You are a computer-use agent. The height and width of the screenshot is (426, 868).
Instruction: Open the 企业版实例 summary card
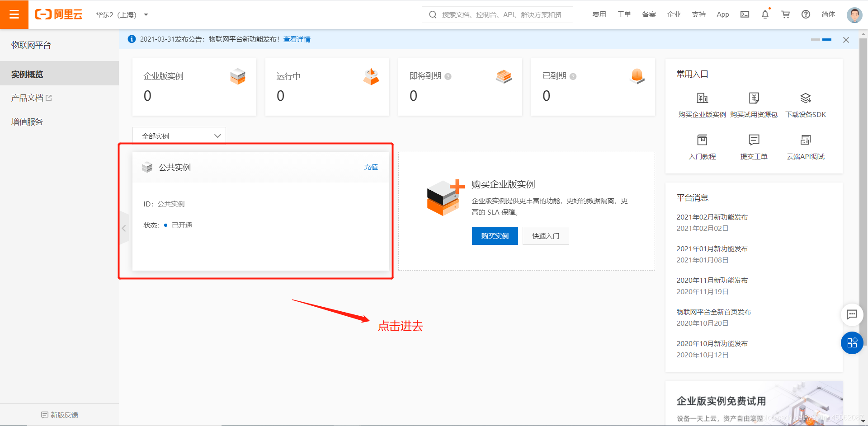[194, 87]
